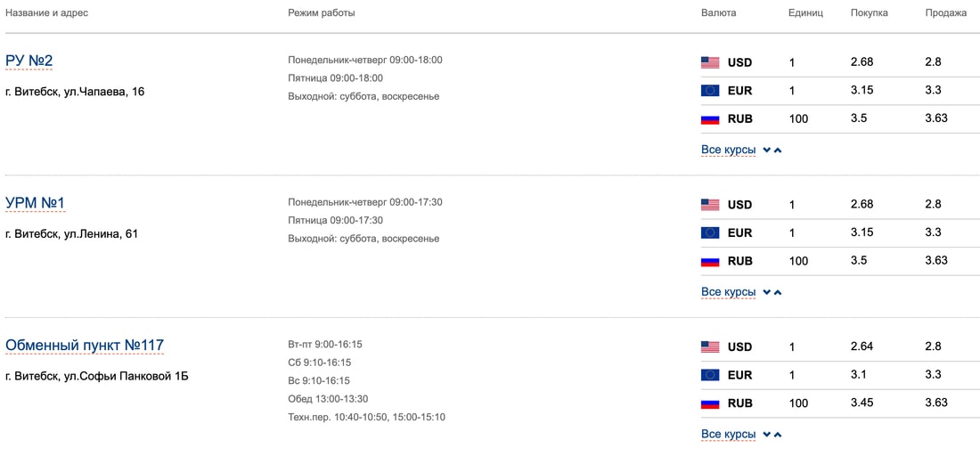
Task: Click the Russian flag icon for УРМ №1
Action: point(710,261)
